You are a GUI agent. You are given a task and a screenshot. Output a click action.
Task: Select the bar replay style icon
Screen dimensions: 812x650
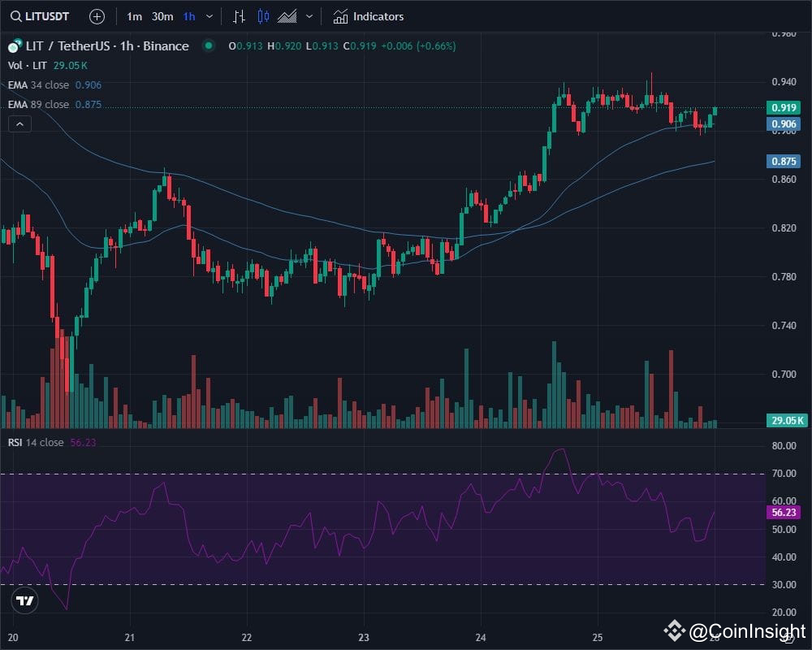238,16
